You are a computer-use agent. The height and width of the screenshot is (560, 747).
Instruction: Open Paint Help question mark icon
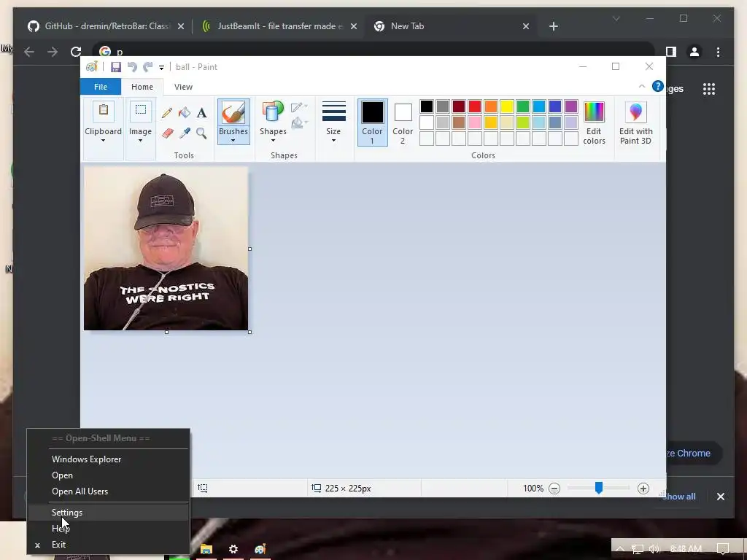[x=658, y=86]
